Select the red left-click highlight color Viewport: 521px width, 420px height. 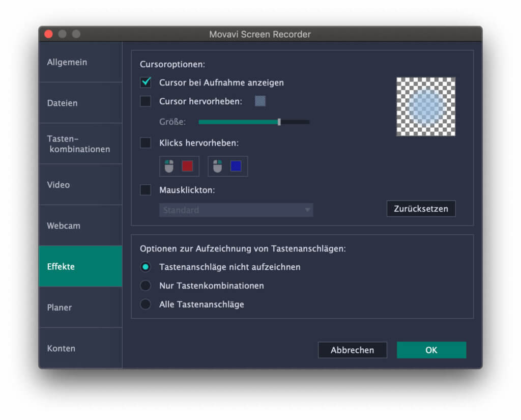coord(187,166)
